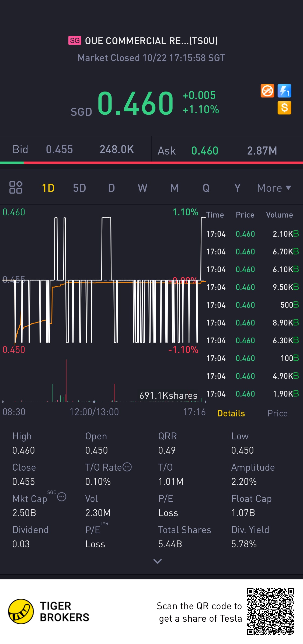Image resolution: width=303 pixels, height=644 pixels.
Task: Tap the OUE Commercial stock title
Action: [x=151, y=41]
